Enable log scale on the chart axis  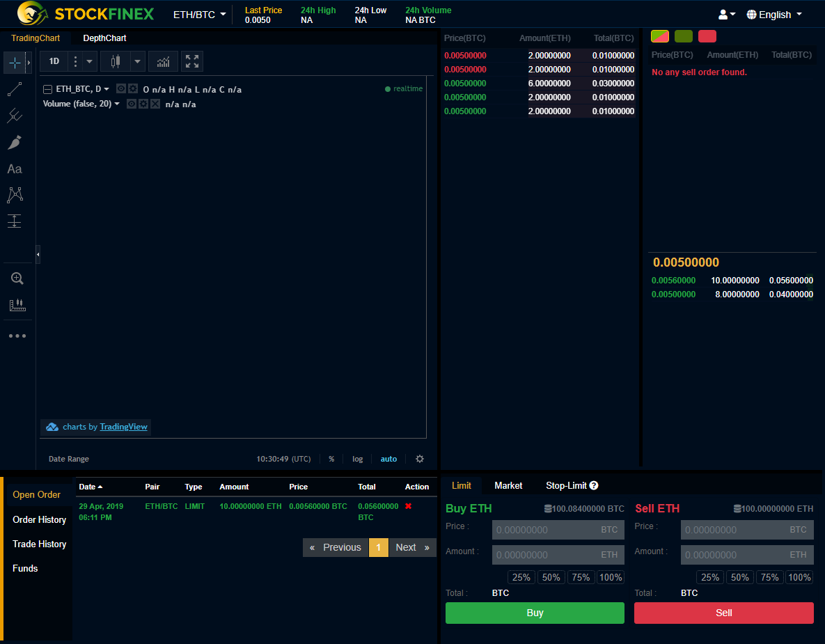coord(357,459)
